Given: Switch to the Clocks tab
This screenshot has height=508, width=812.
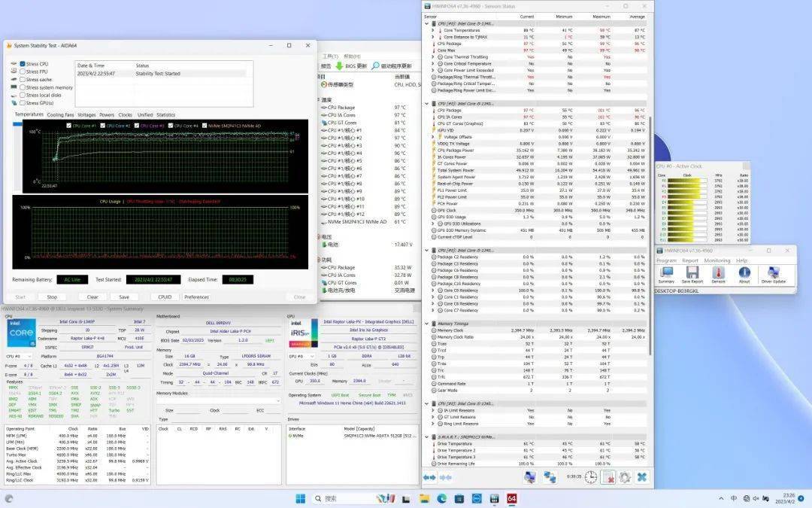Looking at the screenshot, I should point(126,115).
